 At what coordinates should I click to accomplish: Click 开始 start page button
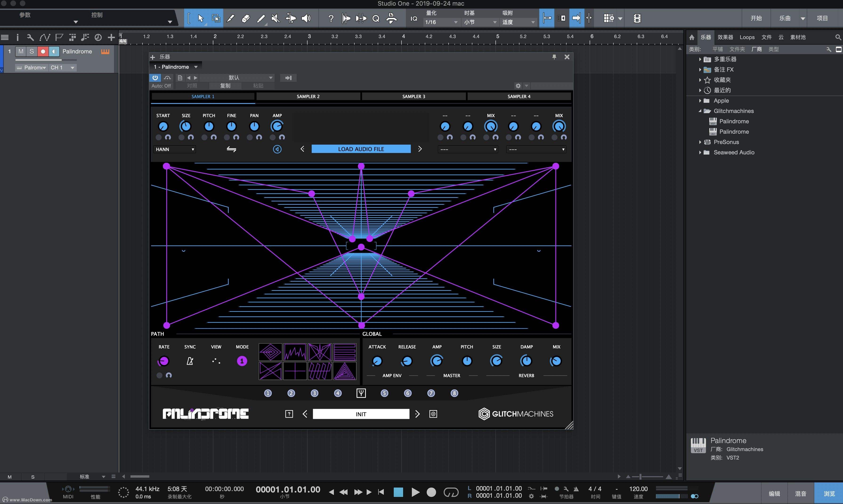pyautogui.click(x=756, y=18)
